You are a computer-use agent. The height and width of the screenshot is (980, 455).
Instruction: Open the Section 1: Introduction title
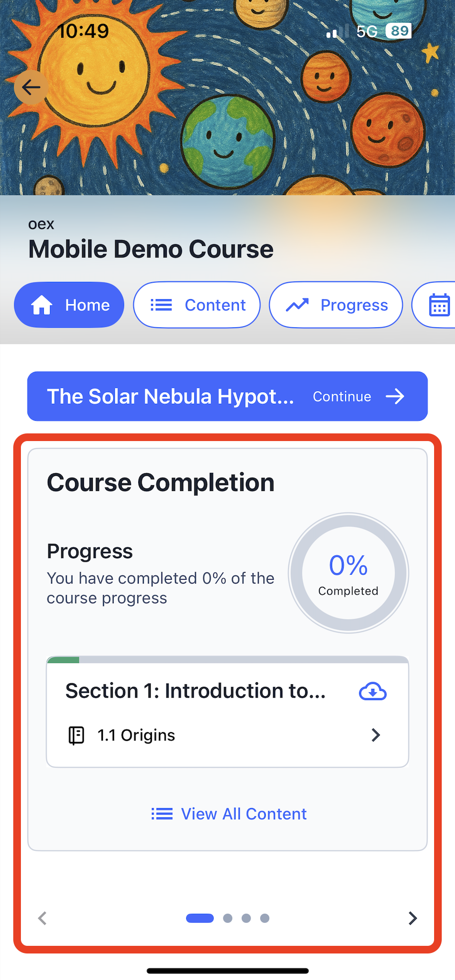[x=195, y=691]
